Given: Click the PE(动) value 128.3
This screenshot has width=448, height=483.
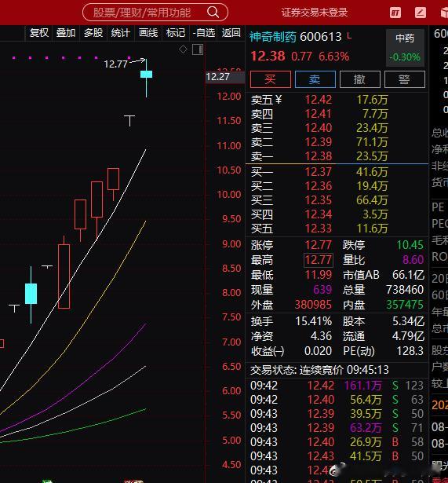Looking at the screenshot, I should [410, 351].
